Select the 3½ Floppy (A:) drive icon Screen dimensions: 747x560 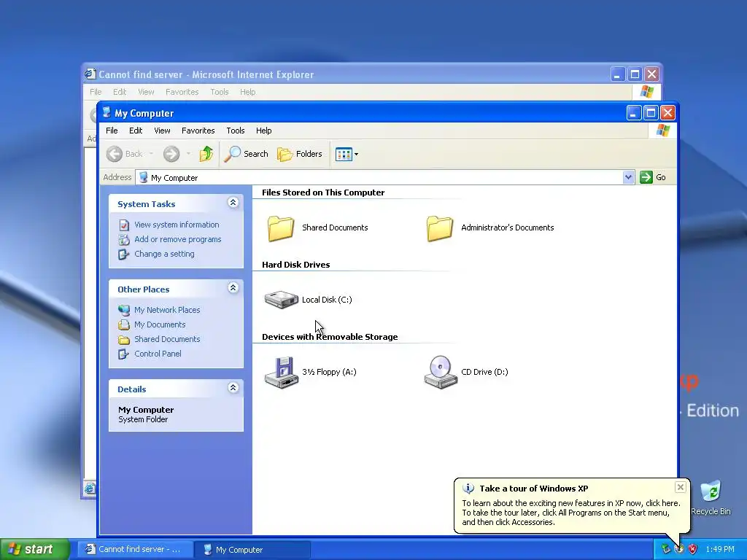pos(281,373)
